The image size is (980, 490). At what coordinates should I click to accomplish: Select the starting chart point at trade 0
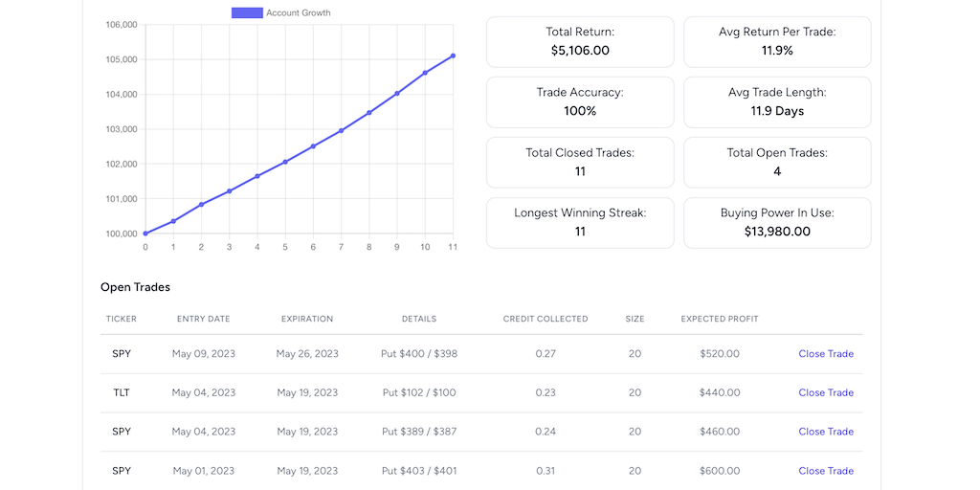pyautogui.click(x=145, y=234)
